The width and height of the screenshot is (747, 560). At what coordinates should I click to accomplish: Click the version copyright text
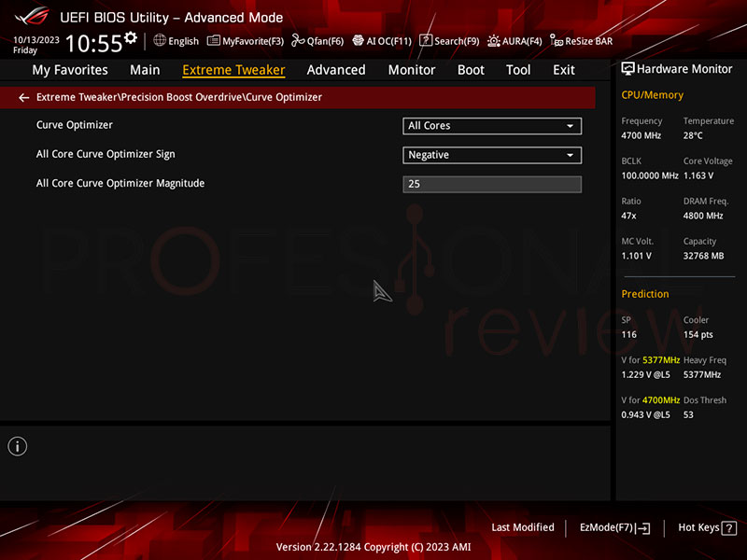tap(373, 547)
